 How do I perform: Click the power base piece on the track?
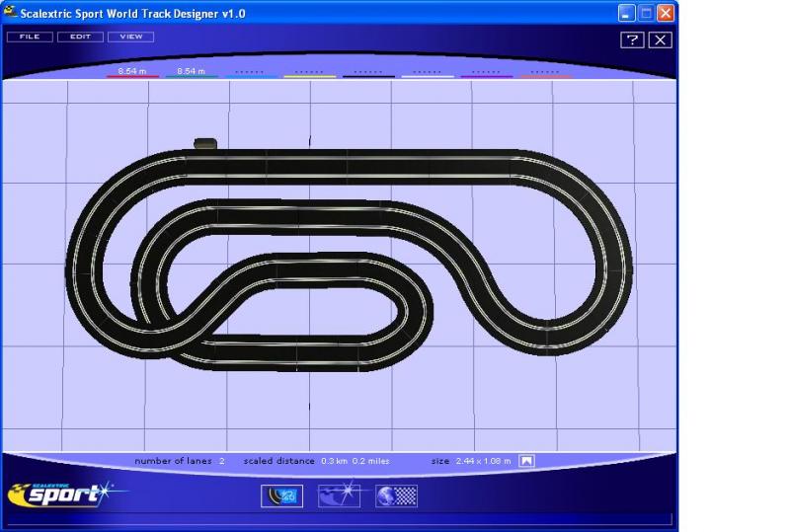tap(205, 144)
